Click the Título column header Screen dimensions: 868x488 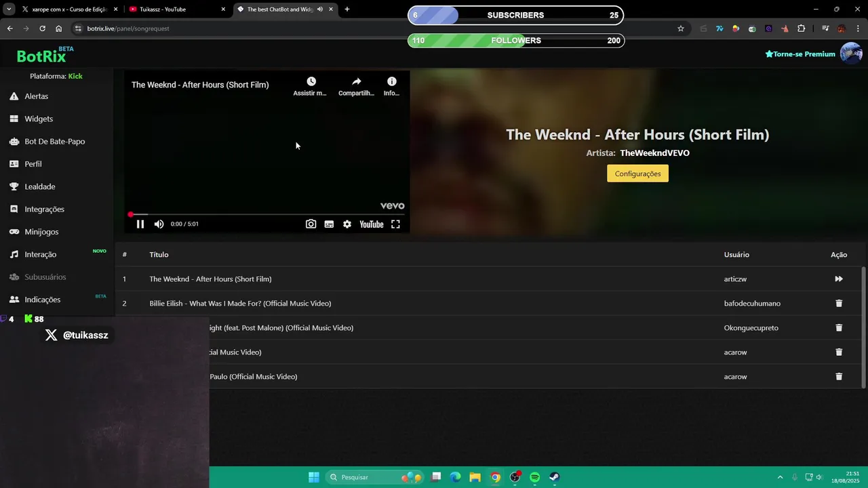[x=159, y=255]
